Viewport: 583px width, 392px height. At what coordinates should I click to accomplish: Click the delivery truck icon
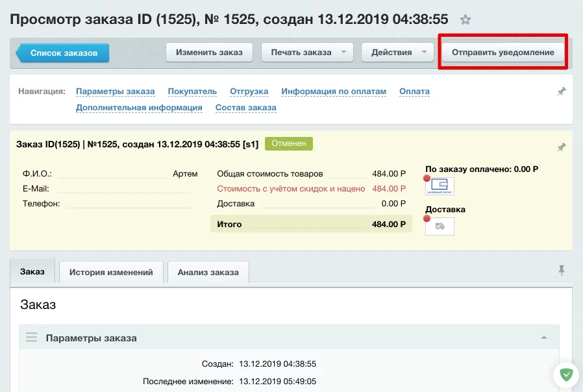(x=440, y=227)
